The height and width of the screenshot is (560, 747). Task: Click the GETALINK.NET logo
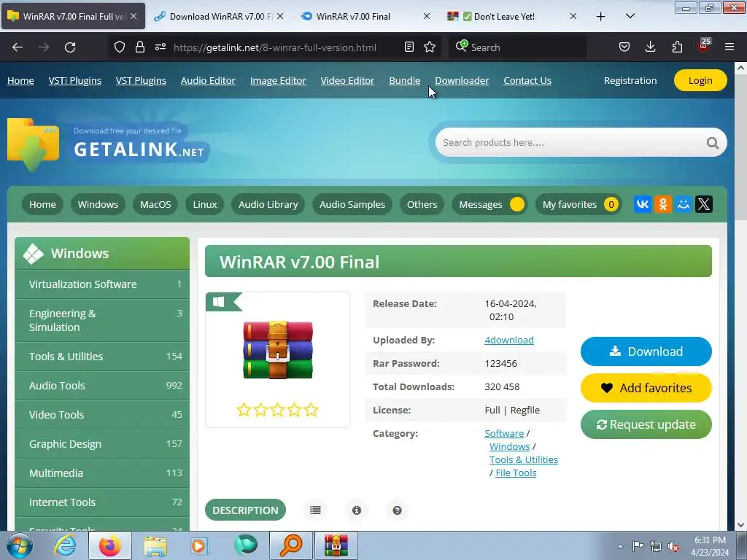108,144
